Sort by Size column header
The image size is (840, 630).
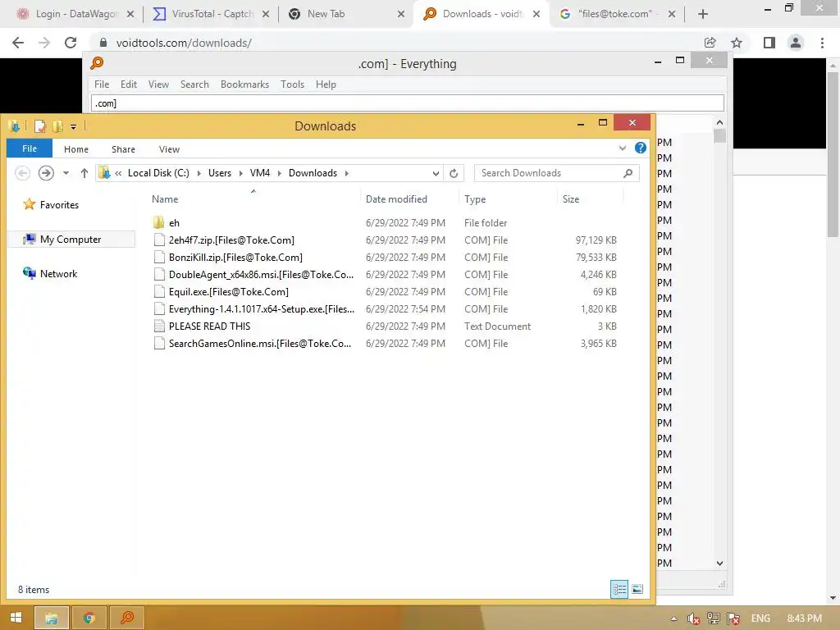click(x=571, y=199)
